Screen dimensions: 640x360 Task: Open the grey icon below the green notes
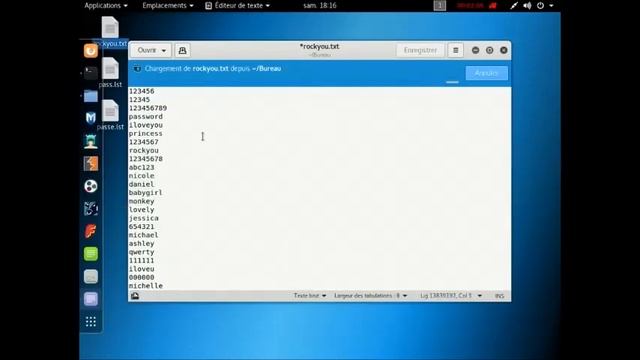tap(91, 276)
